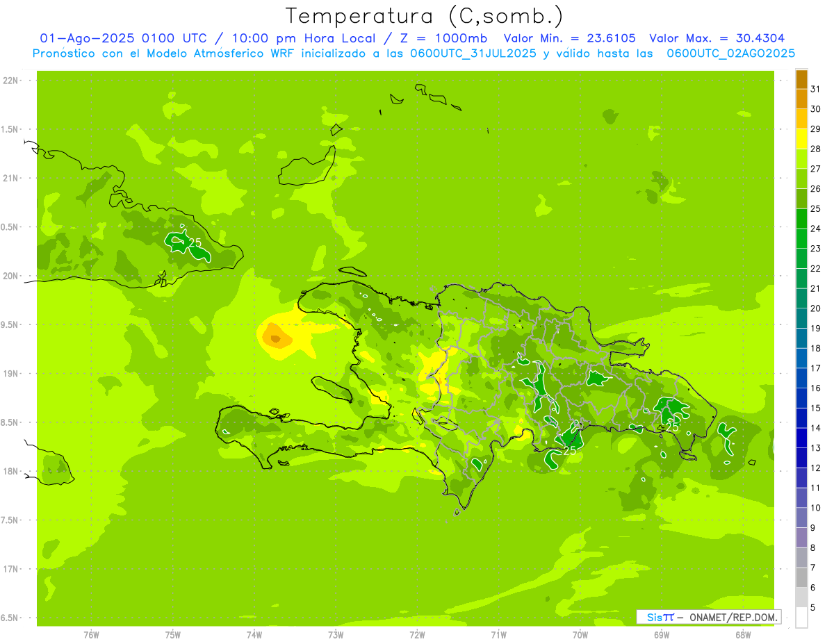
Task: Click the "21" colorbar label
Action: tap(816, 288)
